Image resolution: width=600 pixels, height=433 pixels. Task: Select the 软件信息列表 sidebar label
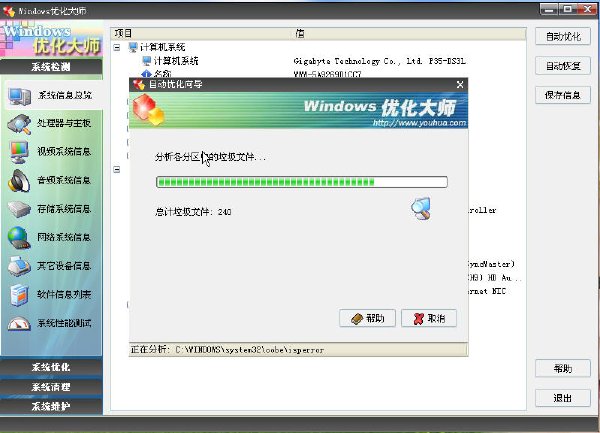click(64, 295)
